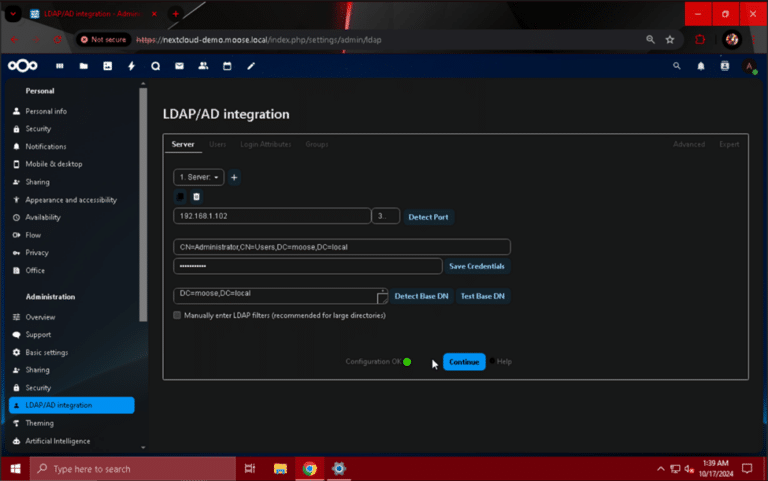Screen dimensions: 768x481
Task: Bookmark this page with star icon
Action: tap(670, 40)
